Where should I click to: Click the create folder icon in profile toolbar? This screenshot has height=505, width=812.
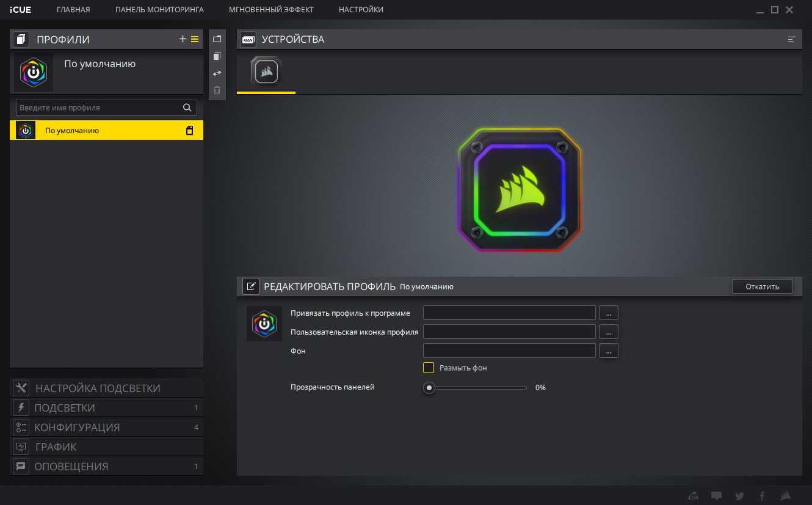point(217,39)
